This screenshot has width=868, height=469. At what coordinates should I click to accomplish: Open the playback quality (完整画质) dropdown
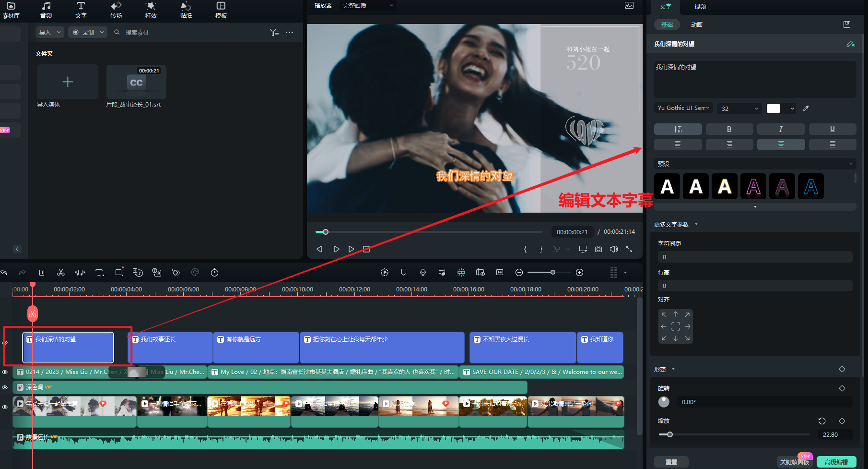click(x=368, y=6)
